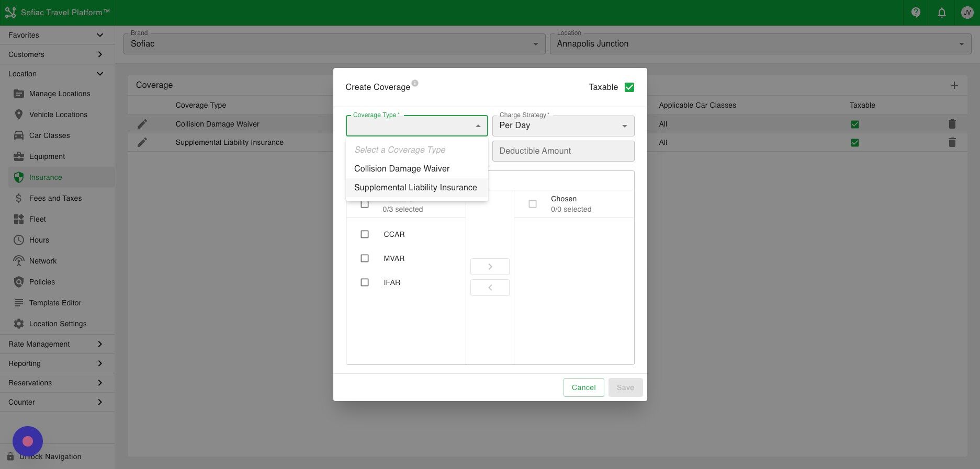Expand the Rate Management sidebar section
This screenshot has height=469, width=980.
pos(57,344)
